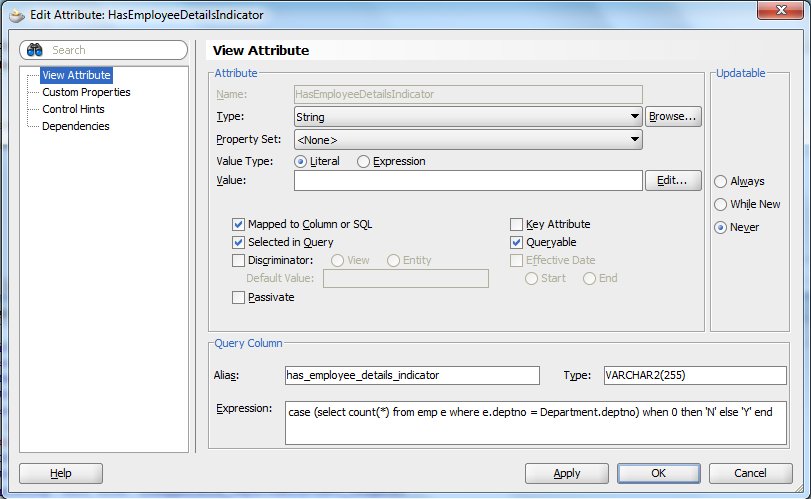Screen dimensions: 811x499
Task: Click the Browse... button next to Type
Action: [x=672, y=117]
